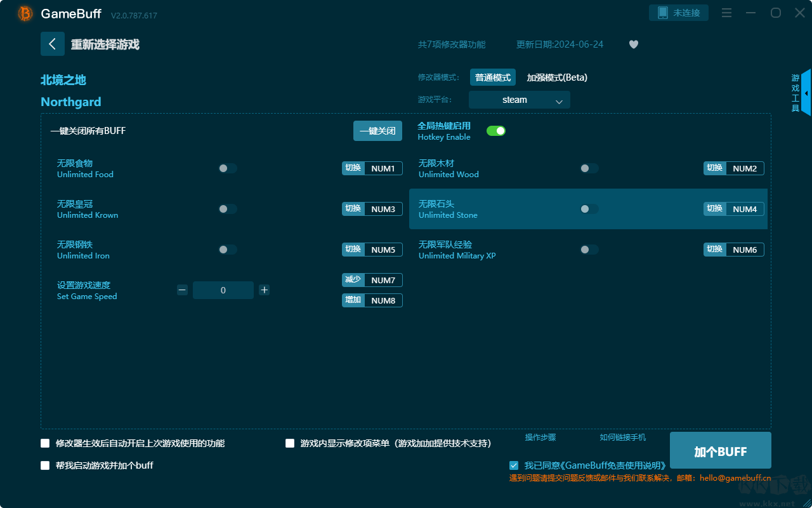
Task: Enable the Unlimited Stone toggle
Action: [589, 209]
